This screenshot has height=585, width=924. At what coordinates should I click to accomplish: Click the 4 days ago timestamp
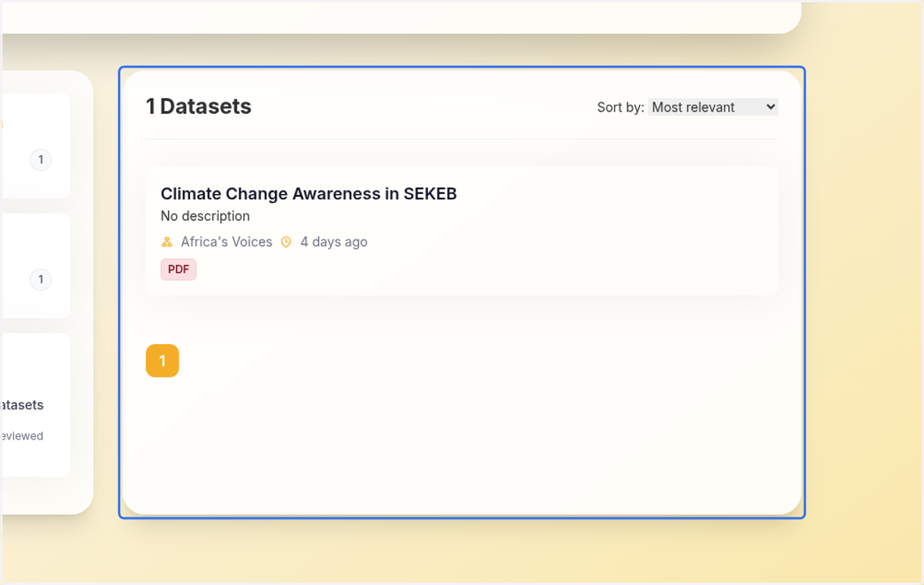coord(333,242)
